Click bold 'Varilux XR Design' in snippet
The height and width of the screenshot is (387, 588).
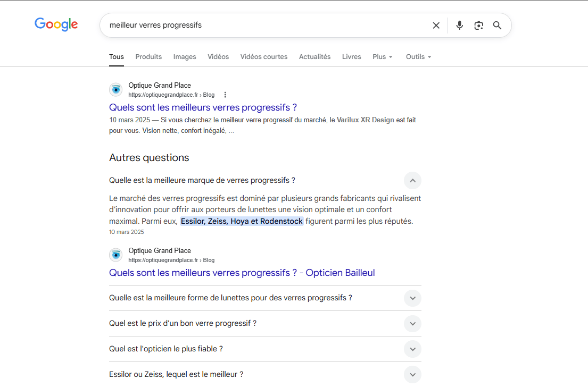(x=365, y=120)
